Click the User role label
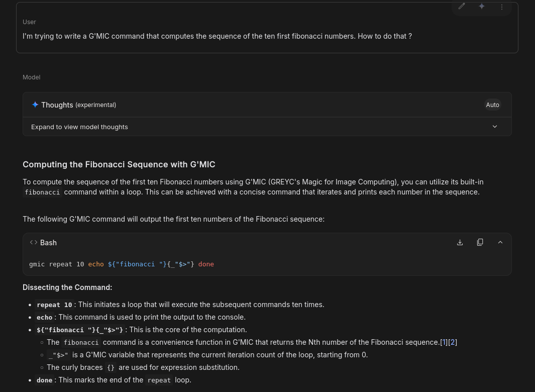The height and width of the screenshot is (392, 535). click(29, 22)
